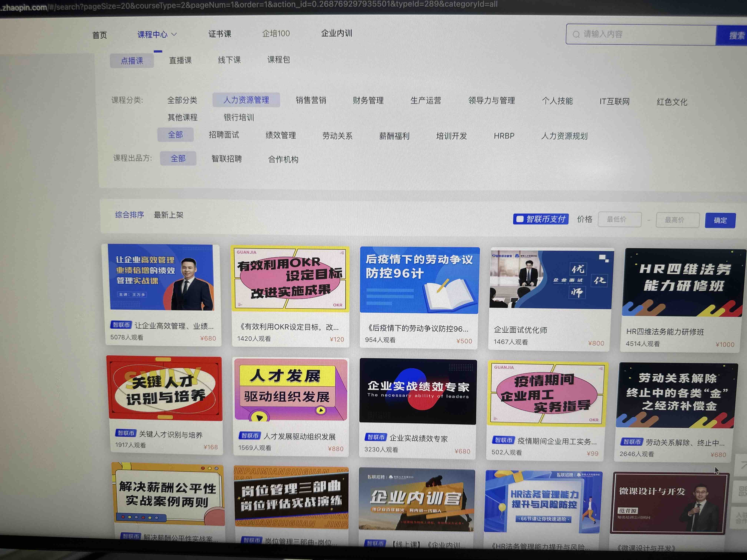Select 全部分类 course category

(x=182, y=100)
